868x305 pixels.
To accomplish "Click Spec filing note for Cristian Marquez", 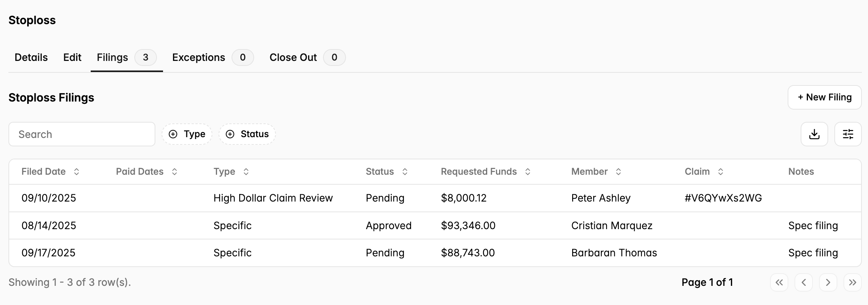I will tap(813, 226).
